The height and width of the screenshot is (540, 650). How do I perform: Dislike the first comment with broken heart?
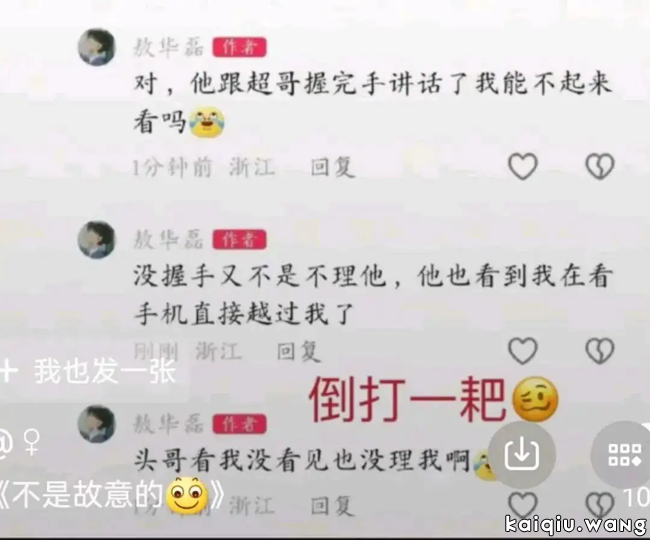(599, 166)
